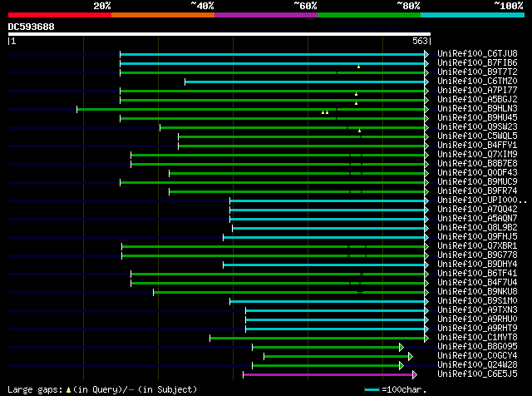Select the UniRef100_B9HU45 text
The height and width of the screenshot is (396, 532).
pos(477,118)
